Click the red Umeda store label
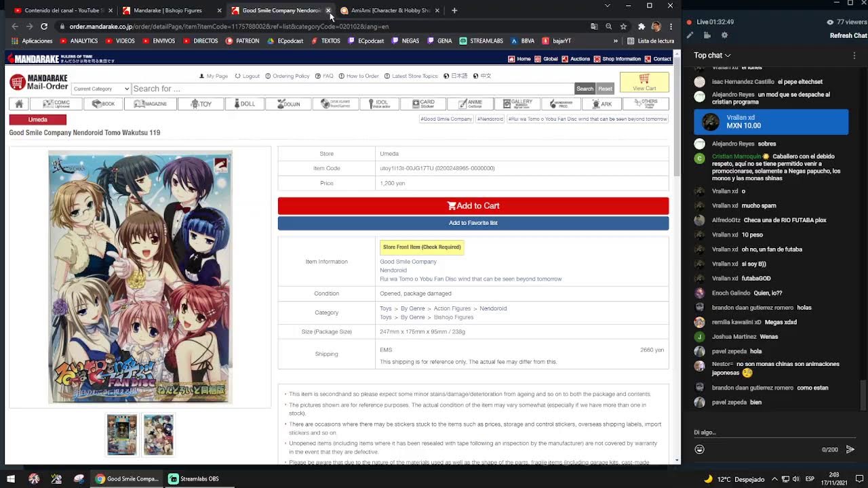The height and width of the screenshot is (488, 868). click(38, 120)
